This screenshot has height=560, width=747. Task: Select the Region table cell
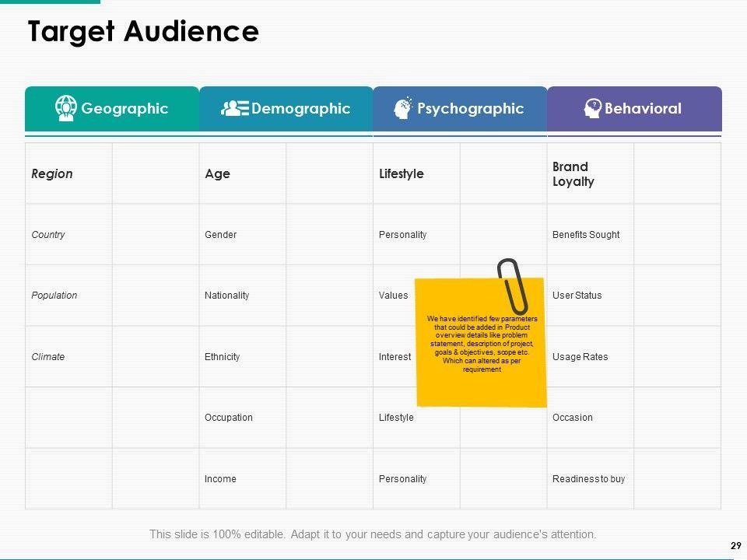point(52,173)
